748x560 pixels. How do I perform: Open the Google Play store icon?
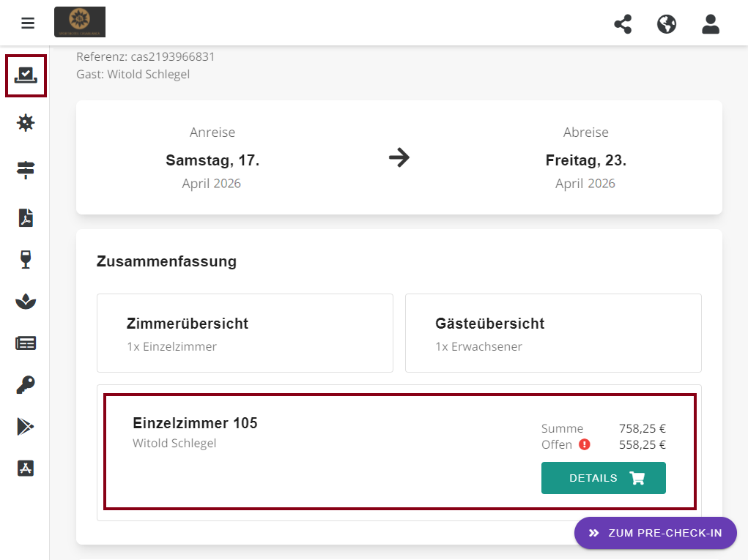coord(26,427)
